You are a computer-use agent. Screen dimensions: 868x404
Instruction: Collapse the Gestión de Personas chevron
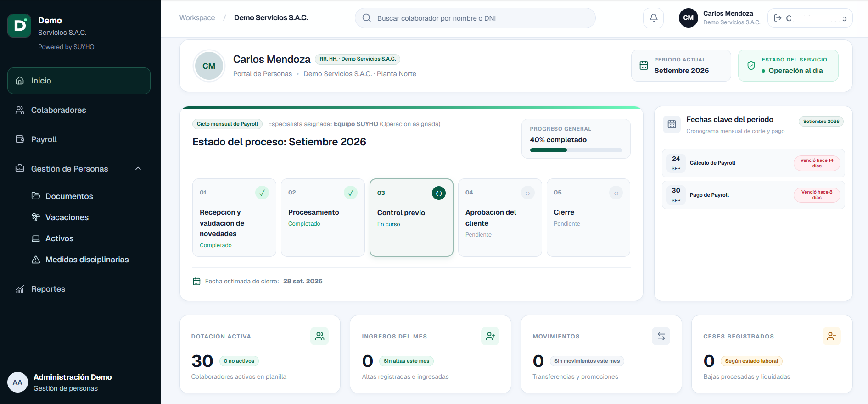coord(138,168)
